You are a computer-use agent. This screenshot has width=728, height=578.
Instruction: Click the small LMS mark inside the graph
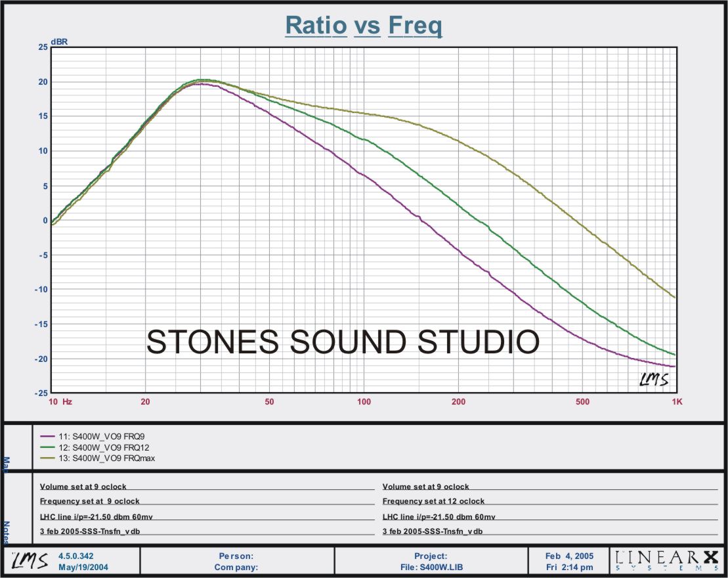coord(654,379)
